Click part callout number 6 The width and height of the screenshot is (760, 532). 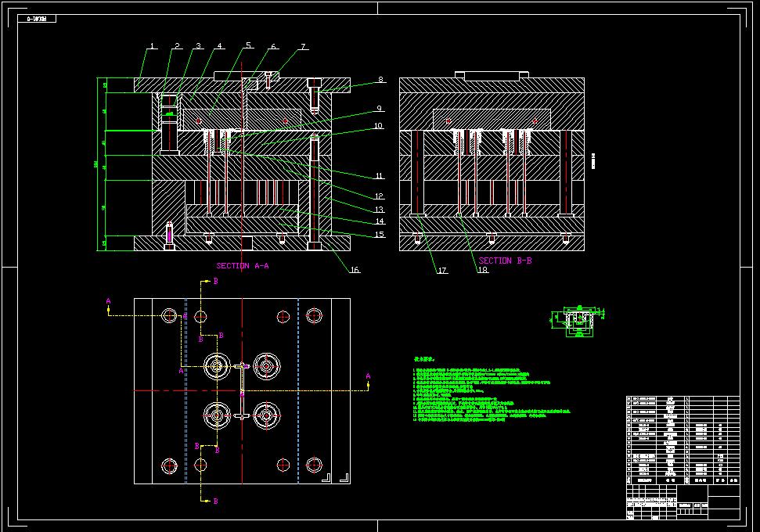273,46
